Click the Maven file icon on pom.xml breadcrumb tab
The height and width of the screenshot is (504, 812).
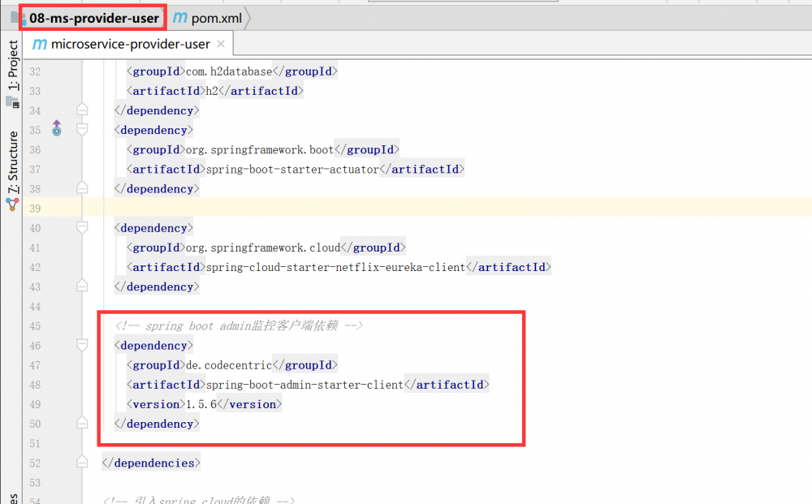tap(179, 16)
